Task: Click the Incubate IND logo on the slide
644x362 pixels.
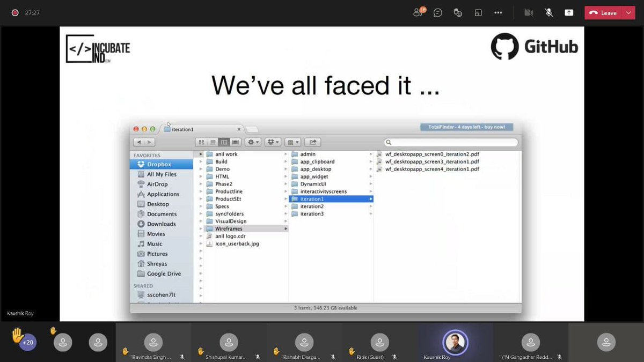Action: (x=98, y=49)
